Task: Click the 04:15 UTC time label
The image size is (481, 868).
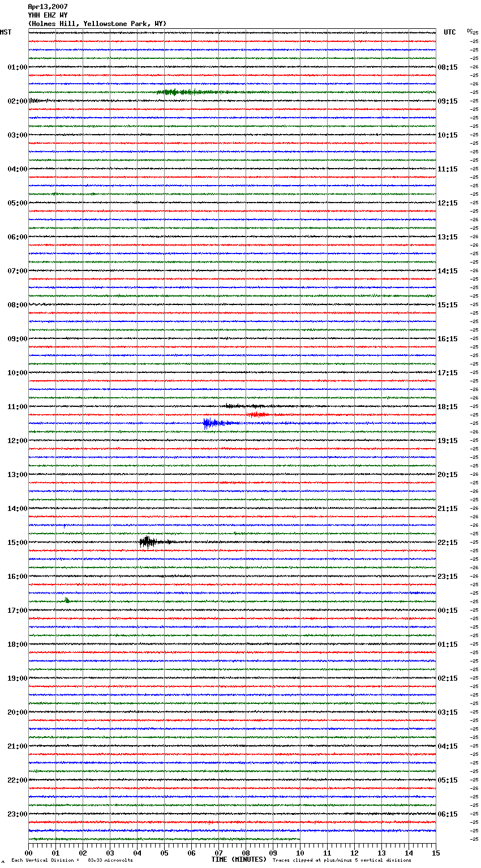Action: [448, 746]
